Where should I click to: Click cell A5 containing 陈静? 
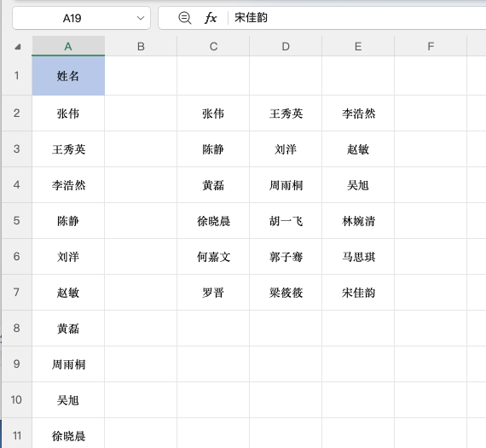pos(68,221)
